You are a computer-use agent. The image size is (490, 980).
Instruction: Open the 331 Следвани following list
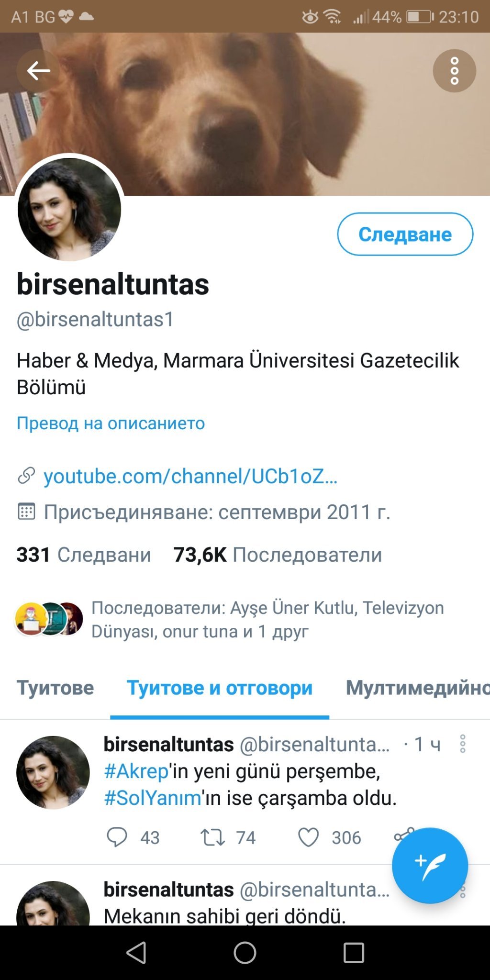pyautogui.click(x=84, y=555)
